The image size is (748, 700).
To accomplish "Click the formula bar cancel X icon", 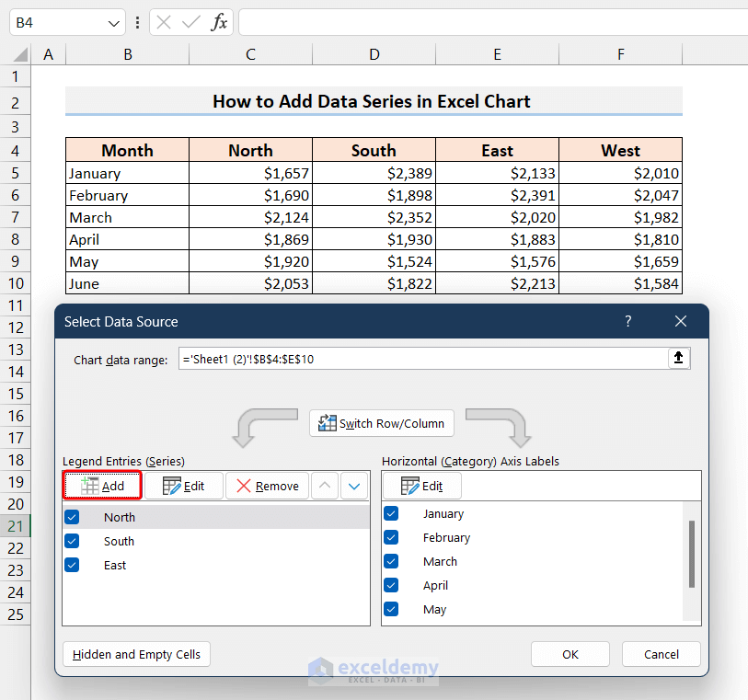I will tap(164, 22).
